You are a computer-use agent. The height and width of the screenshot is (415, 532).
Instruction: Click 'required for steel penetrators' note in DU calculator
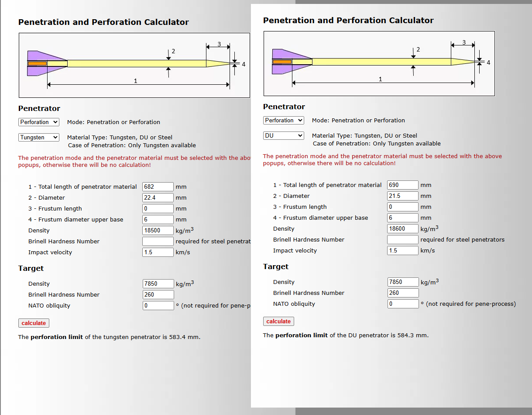click(x=463, y=239)
